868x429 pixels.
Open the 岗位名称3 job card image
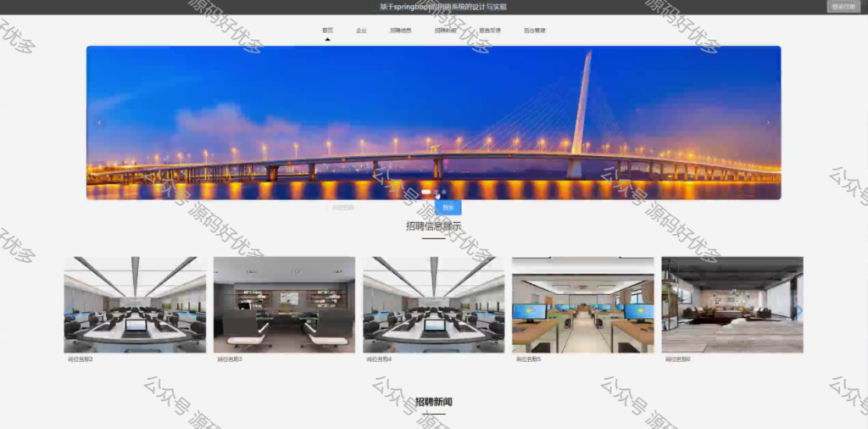click(285, 304)
